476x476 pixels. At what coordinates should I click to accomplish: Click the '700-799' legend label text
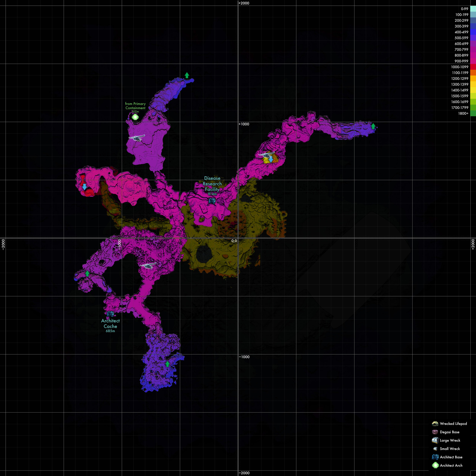click(x=461, y=49)
